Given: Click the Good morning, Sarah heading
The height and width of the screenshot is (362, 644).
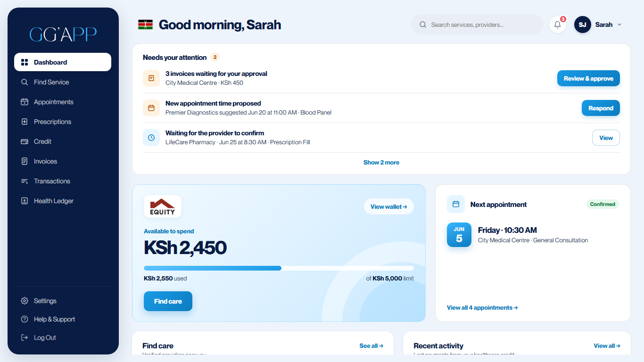Looking at the screenshot, I should pos(220,25).
